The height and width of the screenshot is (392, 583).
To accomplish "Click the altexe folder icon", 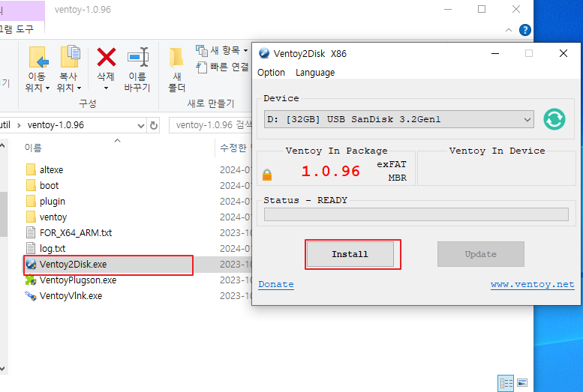I will [x=32, y=170].
